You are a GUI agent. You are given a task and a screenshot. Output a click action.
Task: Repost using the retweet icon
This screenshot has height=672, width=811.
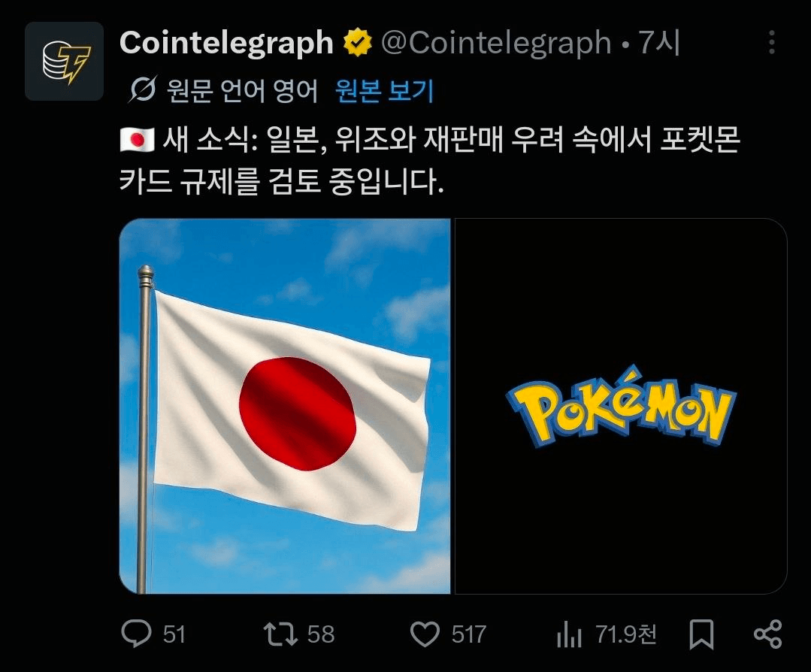click(280, 634)
